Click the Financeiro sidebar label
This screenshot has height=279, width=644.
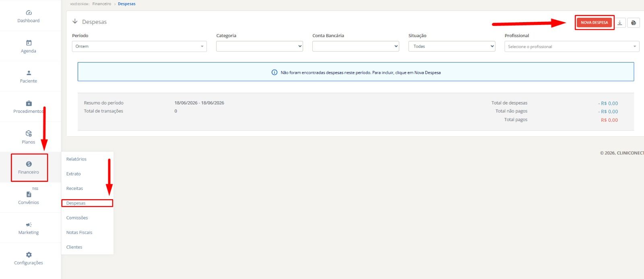29,172
